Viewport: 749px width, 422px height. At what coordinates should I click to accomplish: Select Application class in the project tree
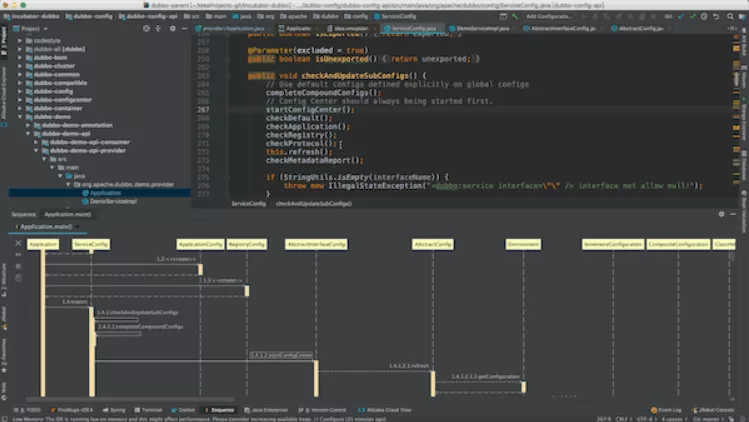click(105, 193)
